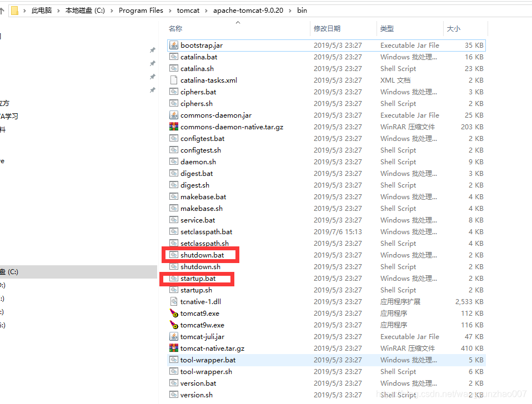Click the tcnative-1.dll file icon
Screen dimensions: 532x404
[x=174, y=301]
